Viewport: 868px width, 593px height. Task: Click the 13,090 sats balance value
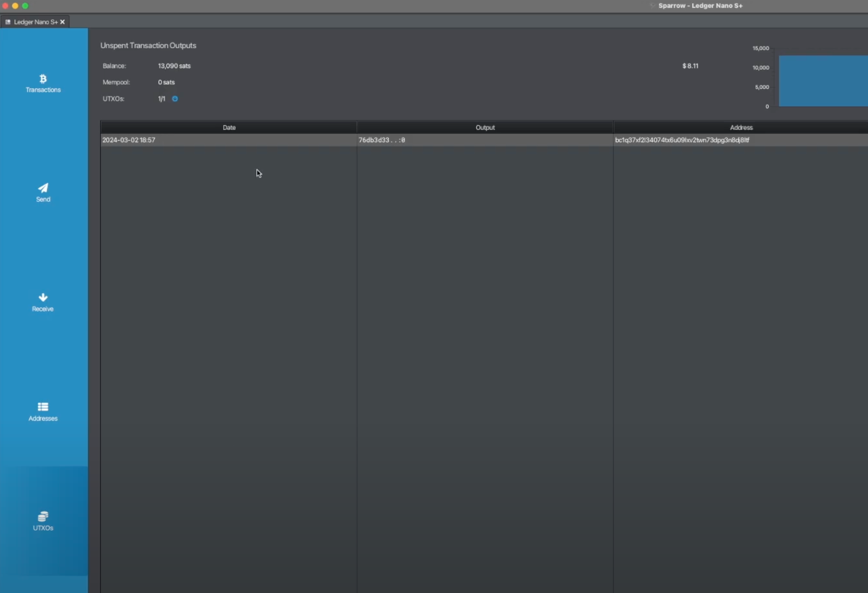174,66
